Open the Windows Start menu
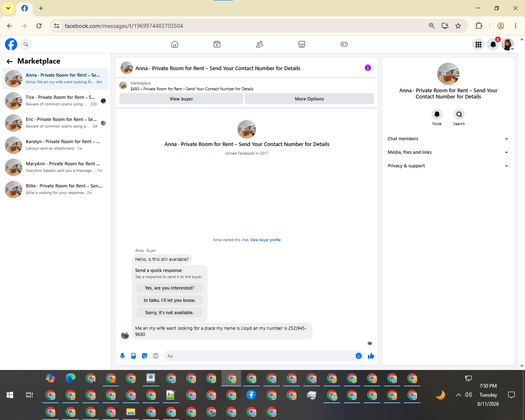The image size is (525, 420). pos(10,395)
